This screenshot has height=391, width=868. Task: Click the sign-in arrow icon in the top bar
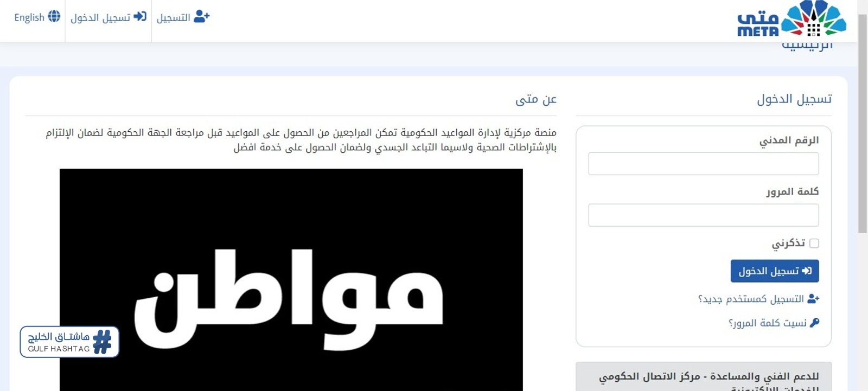tap(140, 16)
